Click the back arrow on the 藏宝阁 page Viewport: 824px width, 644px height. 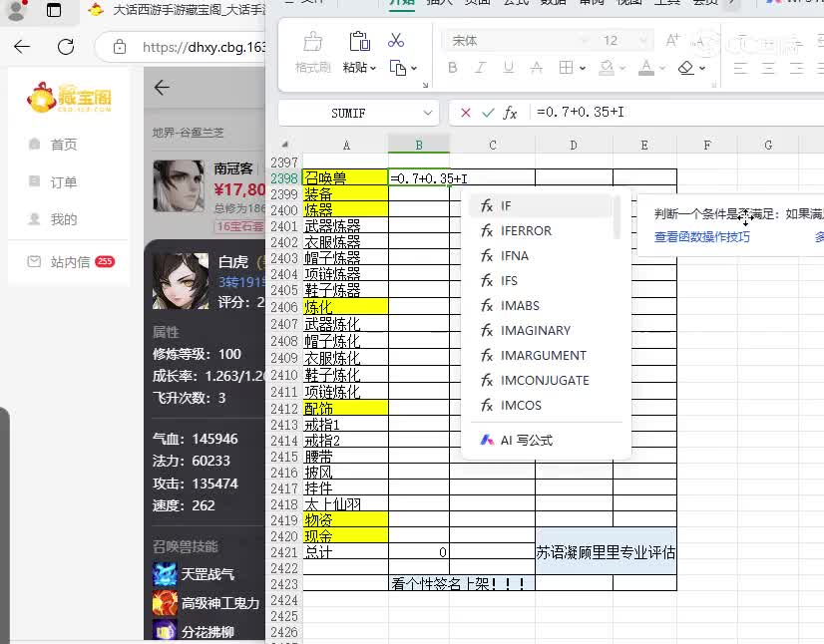point(162,87)
